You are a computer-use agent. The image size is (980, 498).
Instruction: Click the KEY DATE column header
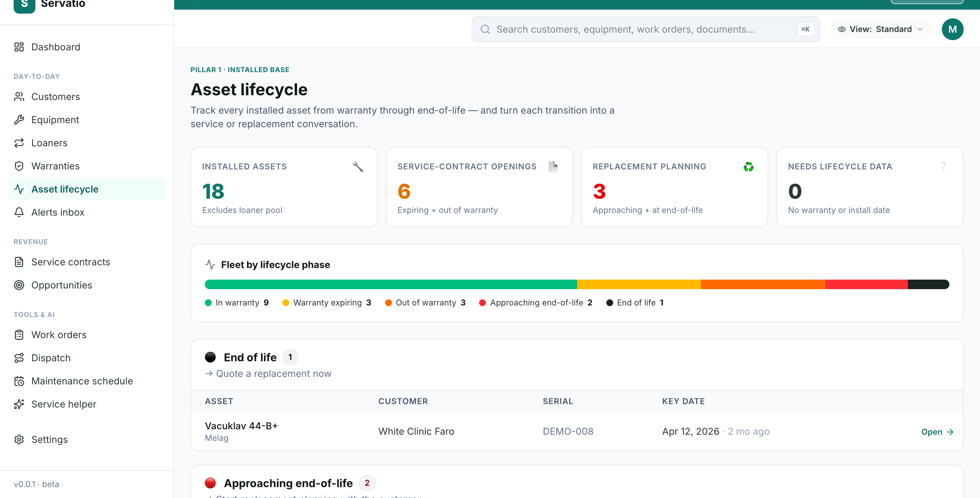click(x=683, y=401)
